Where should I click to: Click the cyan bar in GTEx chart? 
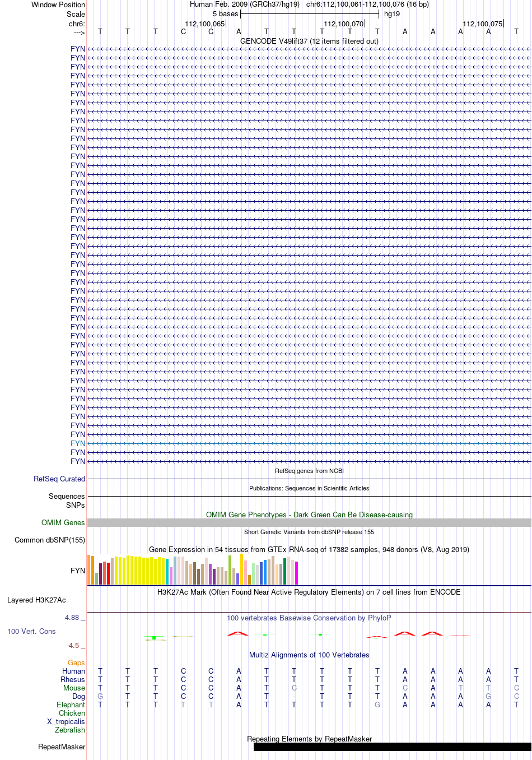(167, 572)
